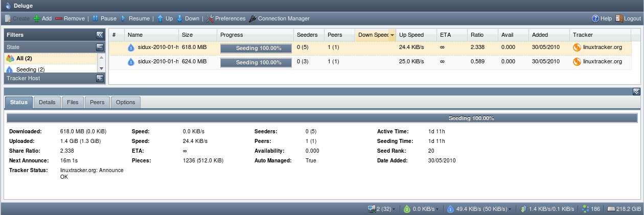This screenshot has width=644, height=215.
Task: Click the Seeding 100.00% progress bar of the second torrent
Action: tap(256, 62)
